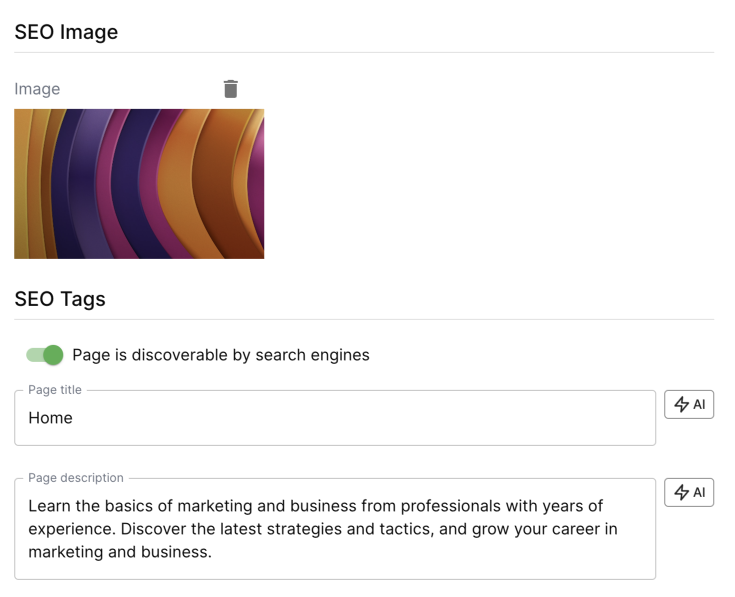
Task: Generate page title with AI button
Action: click(x=689, y=405)
